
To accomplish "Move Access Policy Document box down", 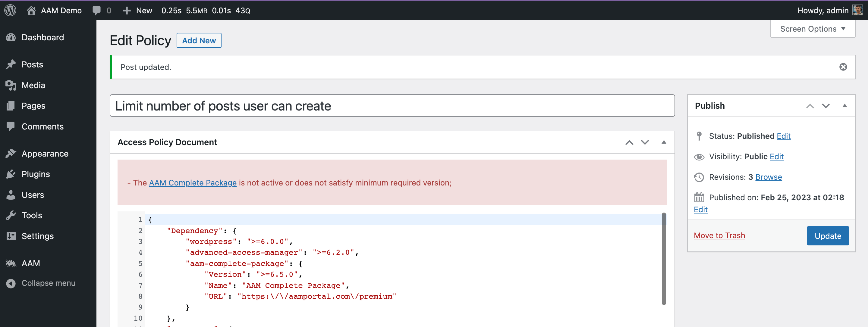I will click(x=645, y=142).
